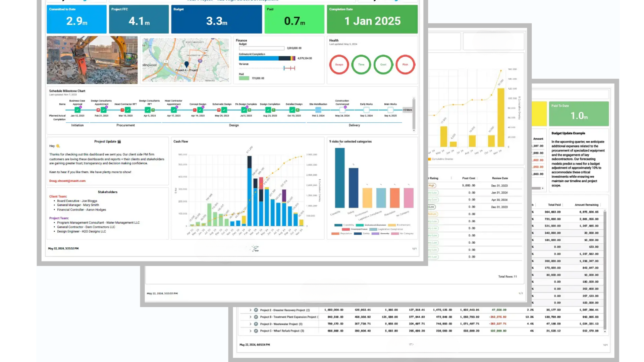Click the scrollbar of the Schedule Milestone Chart

414,115
